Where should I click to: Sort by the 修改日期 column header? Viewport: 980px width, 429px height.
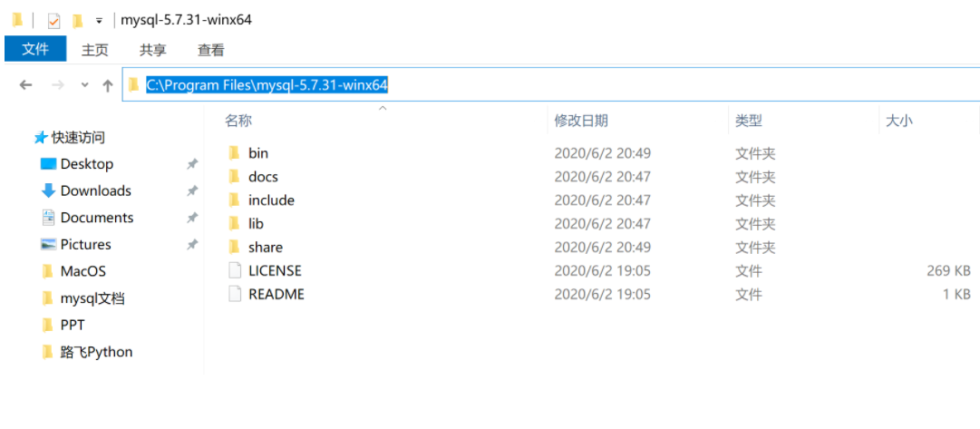tap(581, 121)
